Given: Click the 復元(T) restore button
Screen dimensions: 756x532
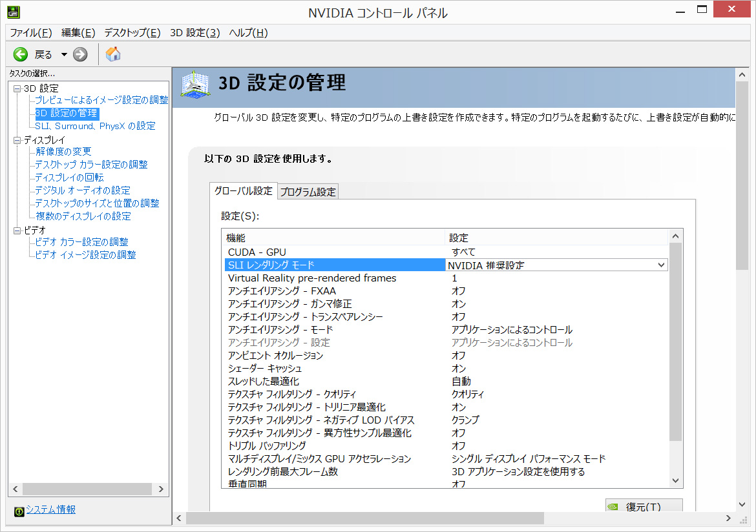Looking at the screenshot, I should coord(643,507).
